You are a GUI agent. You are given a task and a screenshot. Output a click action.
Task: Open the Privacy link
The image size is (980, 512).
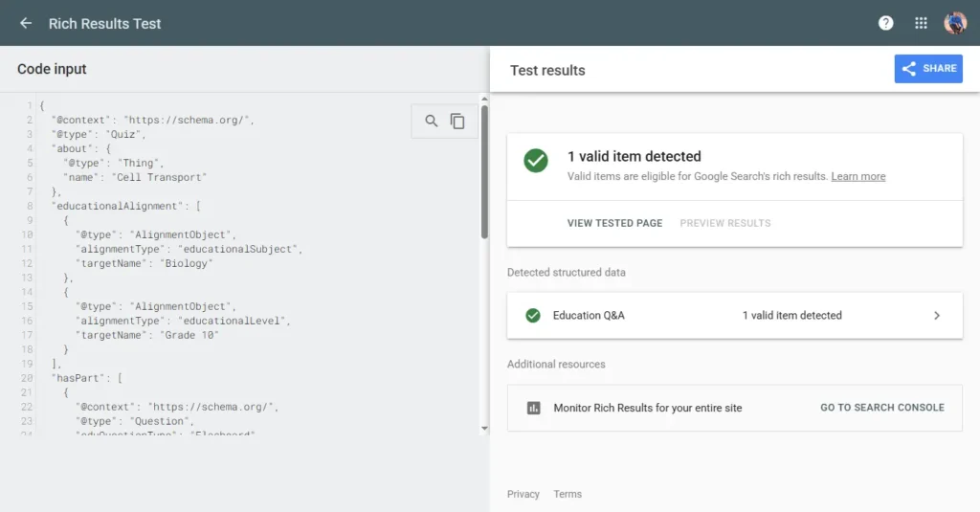[x=523, y=494]
